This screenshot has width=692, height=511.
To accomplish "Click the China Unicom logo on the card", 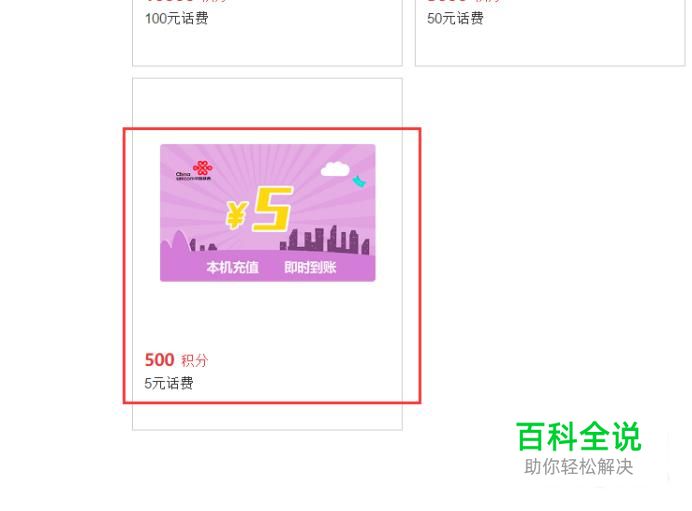I will pos(194,170).
